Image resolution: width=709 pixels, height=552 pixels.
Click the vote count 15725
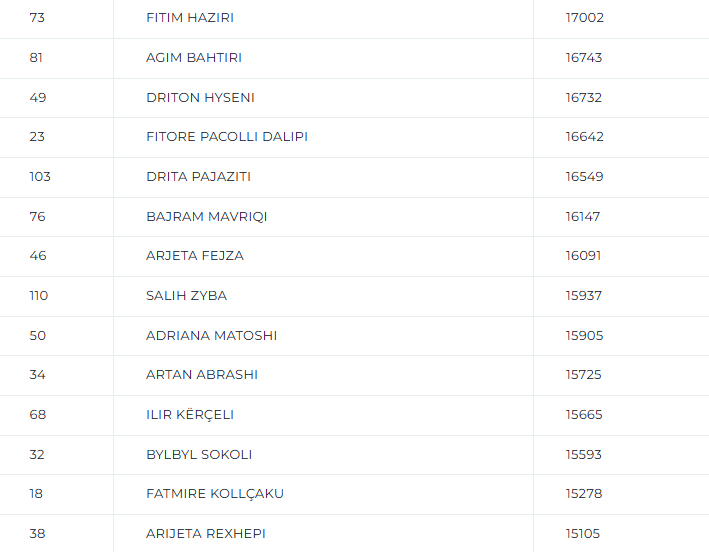(583, 374)
